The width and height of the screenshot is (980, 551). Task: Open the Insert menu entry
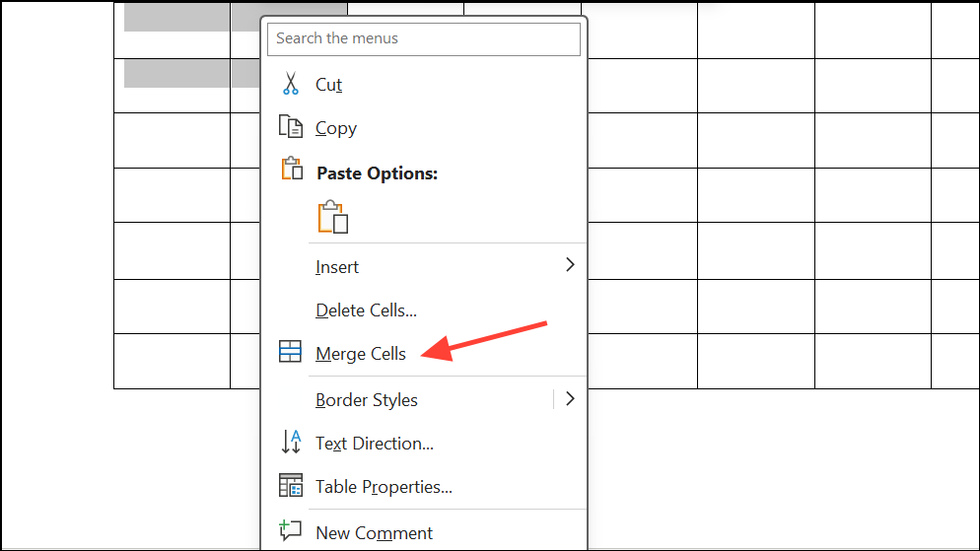[337, 267]
